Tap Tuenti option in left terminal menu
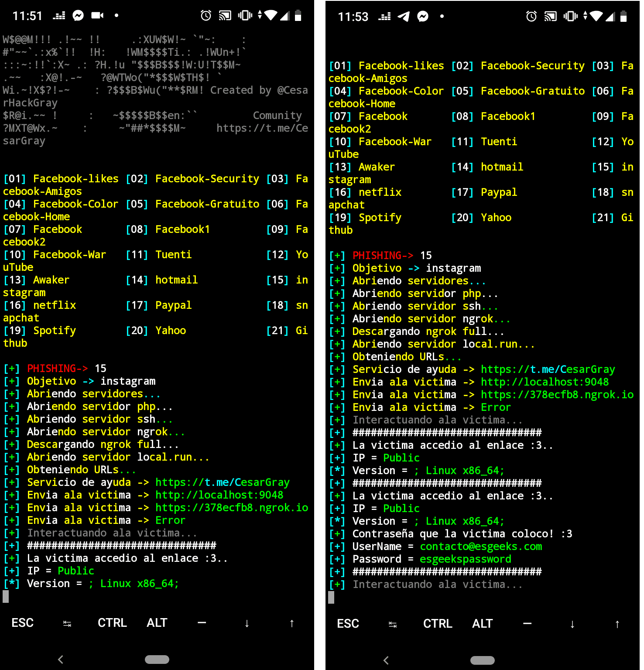644x670 pixels. (174, 255)
